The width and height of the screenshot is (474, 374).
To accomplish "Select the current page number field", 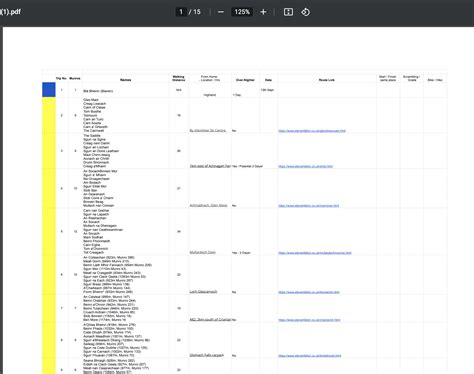I will pyautogui.click(x=181, y=12).
